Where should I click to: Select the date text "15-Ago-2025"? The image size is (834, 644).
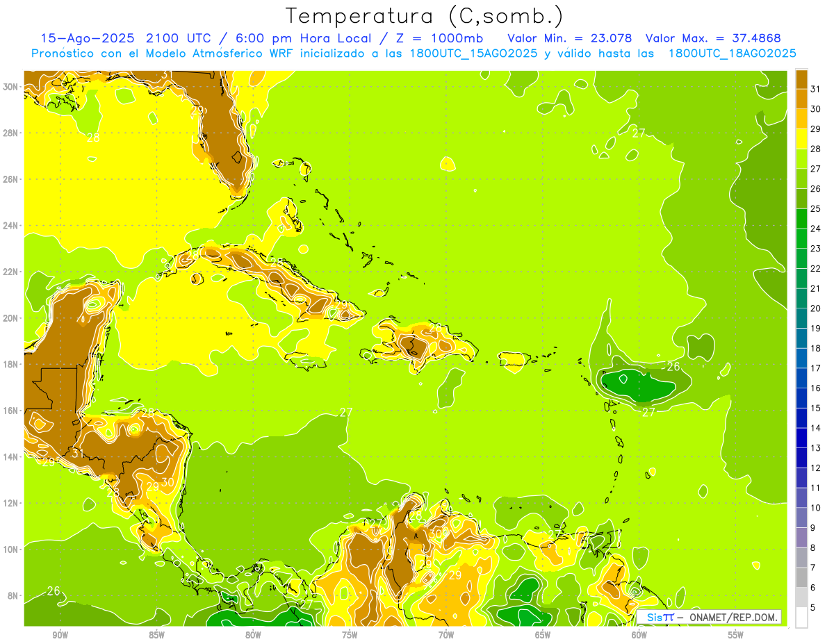tap(88, 38)
